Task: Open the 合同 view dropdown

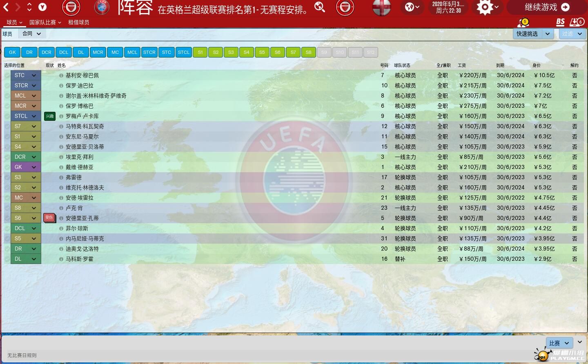Action: (32, 34)
